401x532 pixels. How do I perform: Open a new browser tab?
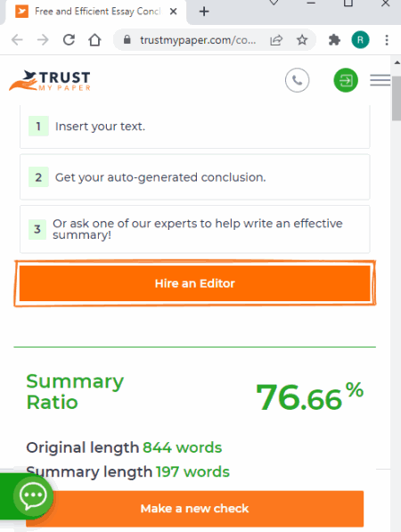point(204,12)
